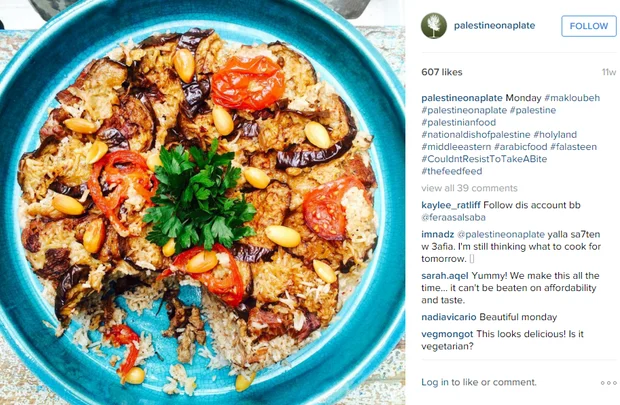Open the palestineonaplate profile avatar
The image size is (620, 405).
(434, 26)
